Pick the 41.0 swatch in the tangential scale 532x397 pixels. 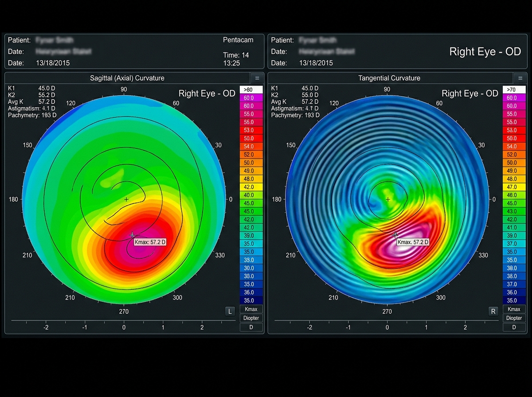tap(514, 228)
